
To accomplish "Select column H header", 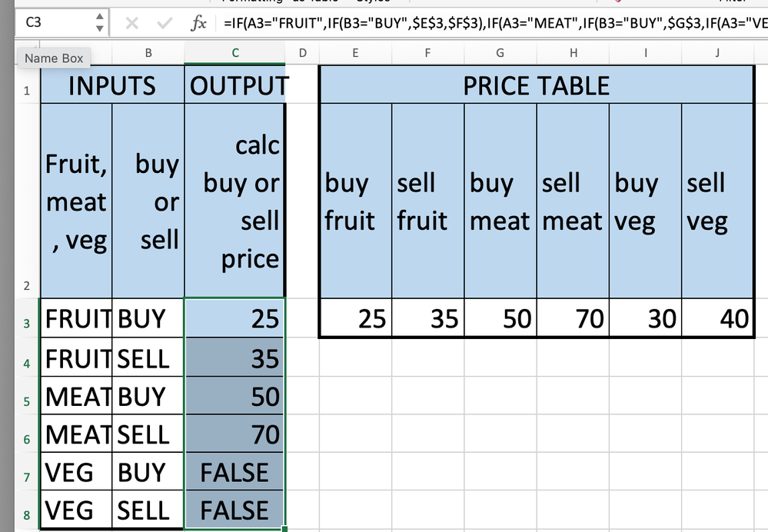I will point(574,52).
